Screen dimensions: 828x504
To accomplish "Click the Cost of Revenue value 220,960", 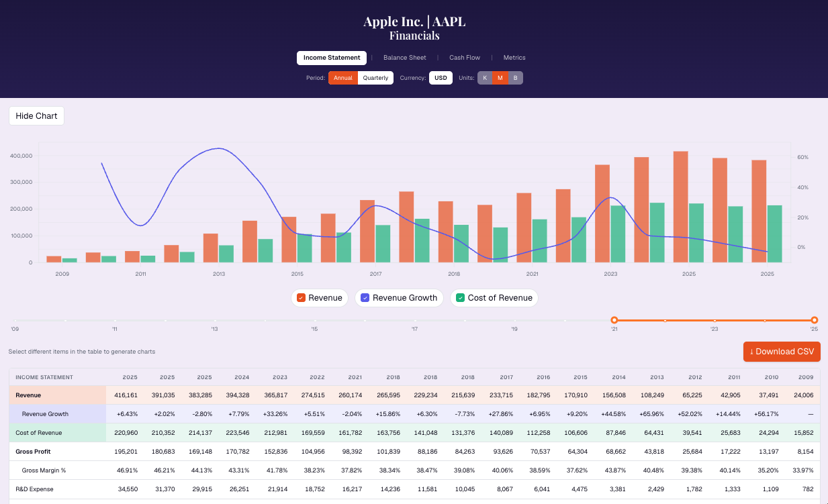I will [x=126, y=433].
